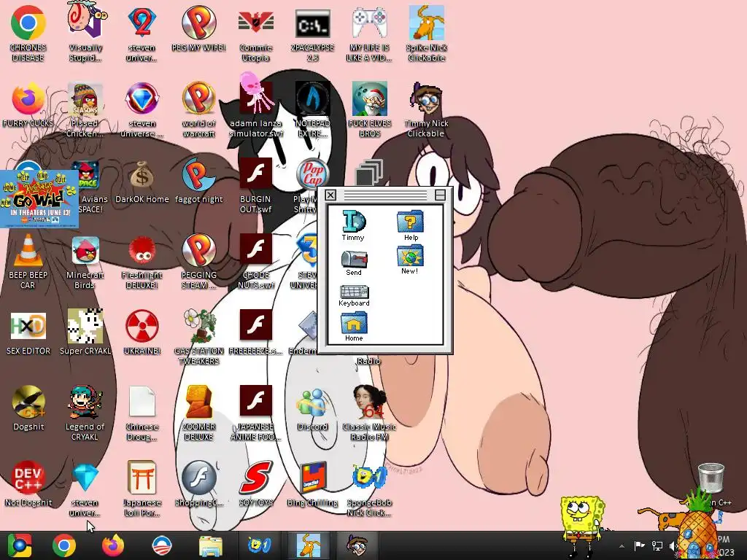The image size is (747, 560).
Task: Click the collapse box at window's top right
Action: (x=440, y=195)
